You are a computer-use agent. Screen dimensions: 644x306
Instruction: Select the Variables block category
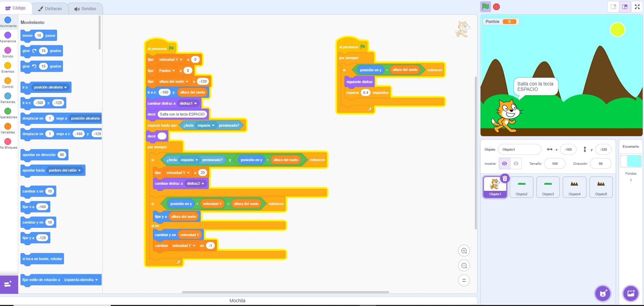pos(8,129)
